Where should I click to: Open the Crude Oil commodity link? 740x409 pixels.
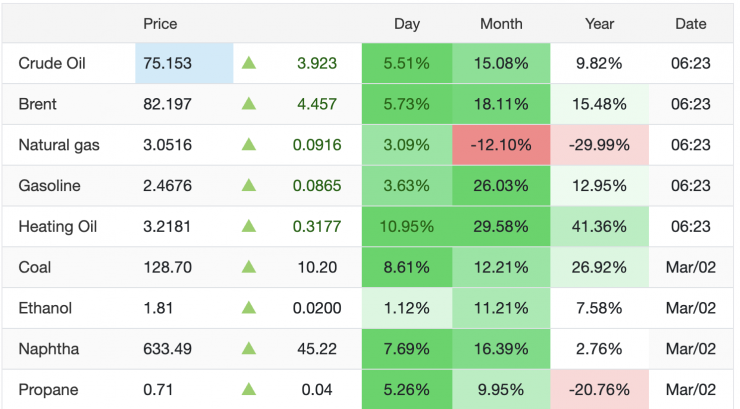(x=52, y=63)
